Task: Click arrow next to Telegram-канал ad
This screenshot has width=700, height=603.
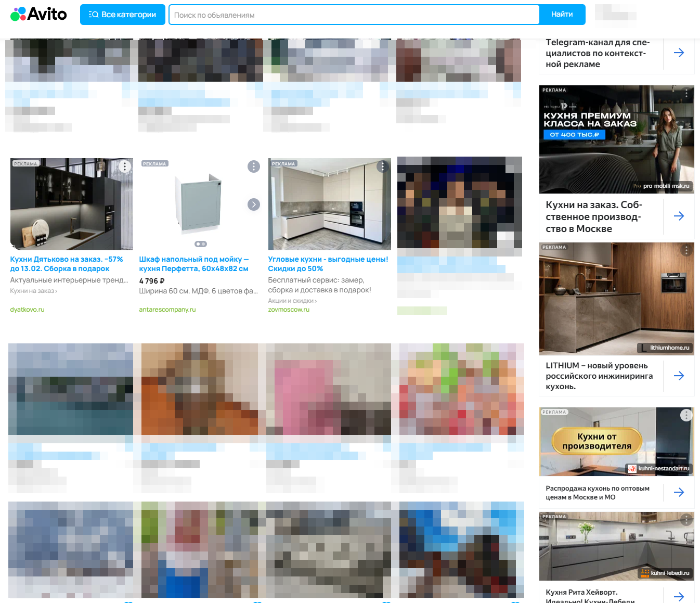Action: 679,53
